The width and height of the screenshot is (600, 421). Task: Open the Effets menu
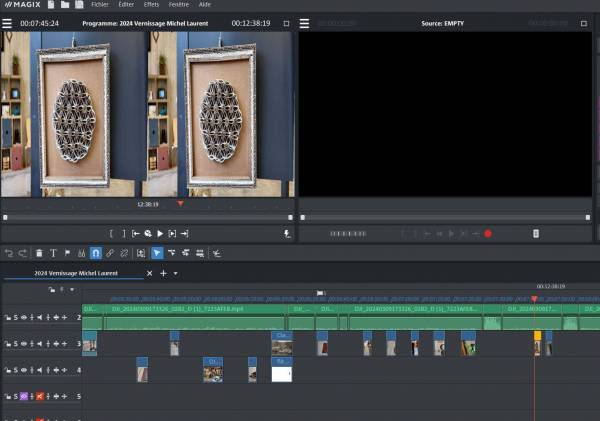point(151,5)
